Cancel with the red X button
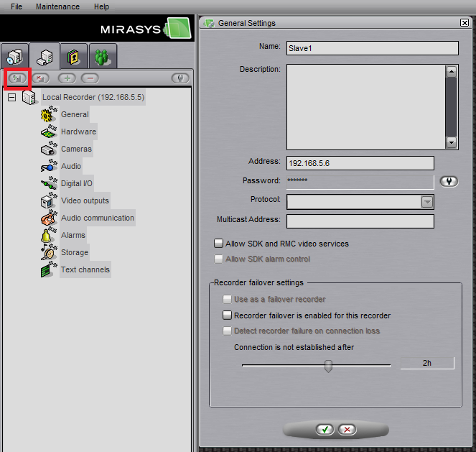 pos(347,429)
